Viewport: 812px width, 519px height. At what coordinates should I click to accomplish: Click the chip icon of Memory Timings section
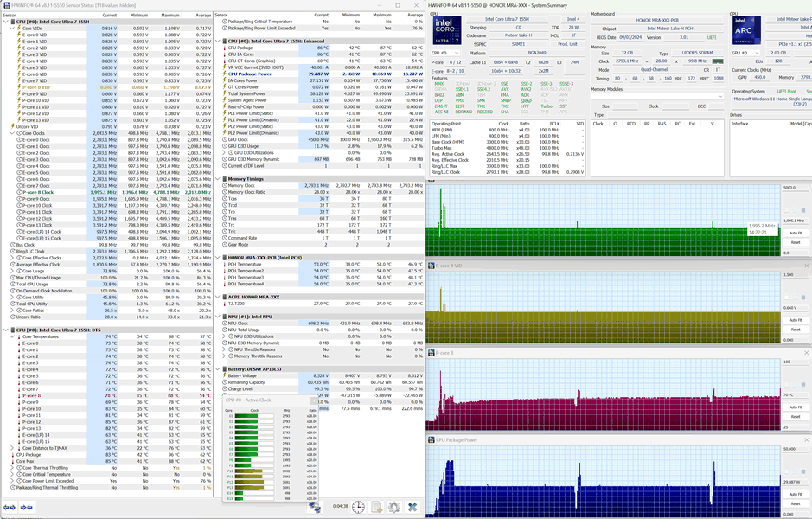(224, 179)
